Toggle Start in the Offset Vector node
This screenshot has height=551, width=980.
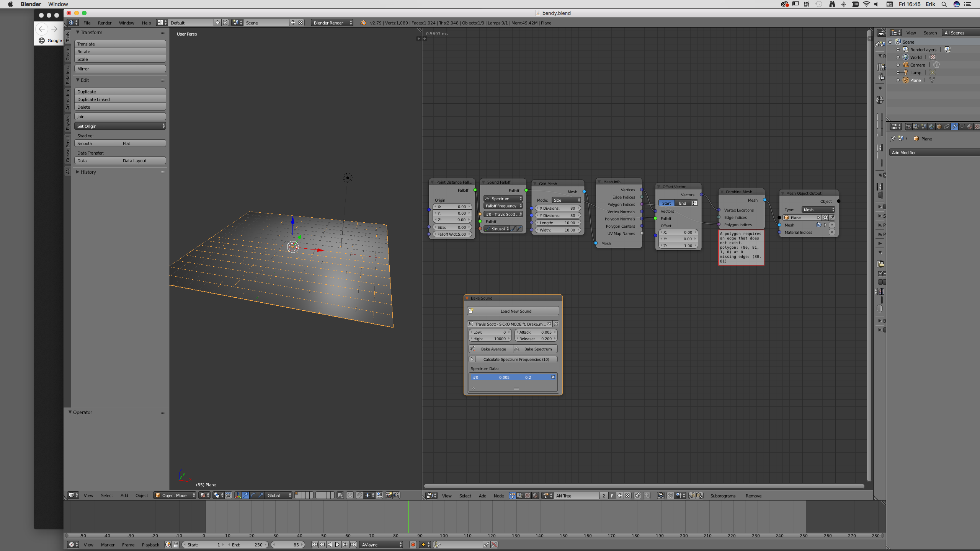tap(666, 203)
